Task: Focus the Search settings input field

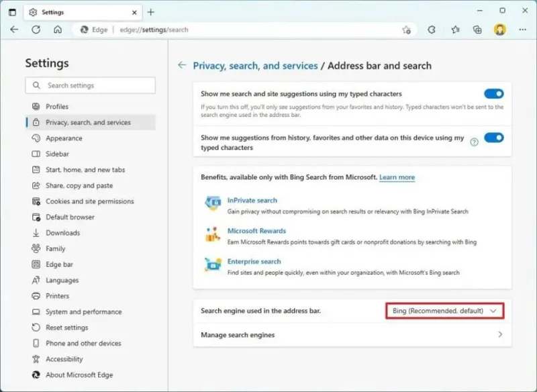Action: (x=91, y=85)
